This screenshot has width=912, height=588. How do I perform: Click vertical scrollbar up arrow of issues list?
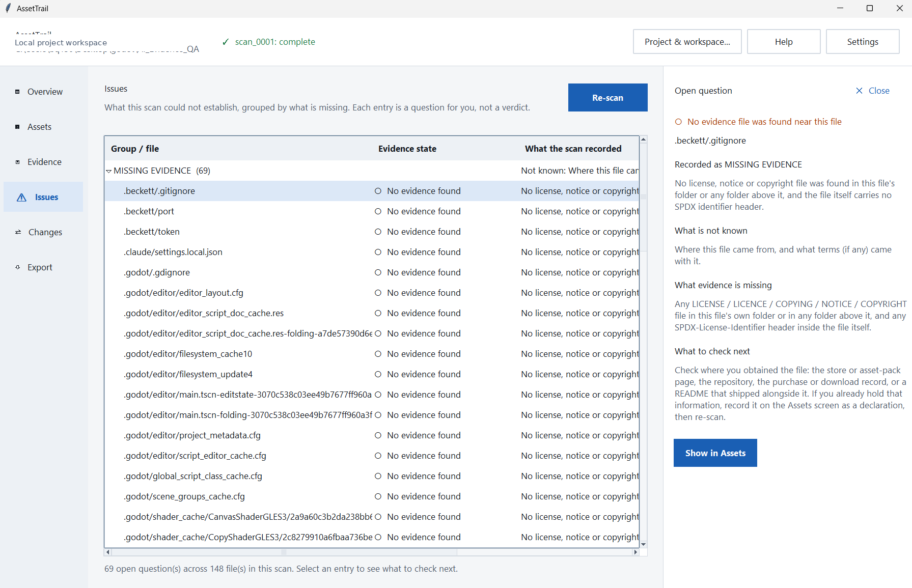[x=644, y=139]
